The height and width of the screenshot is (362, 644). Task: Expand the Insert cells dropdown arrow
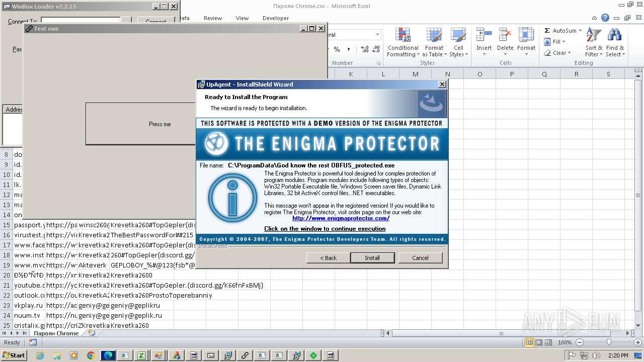pyautogui.click(x=484, y=54)
